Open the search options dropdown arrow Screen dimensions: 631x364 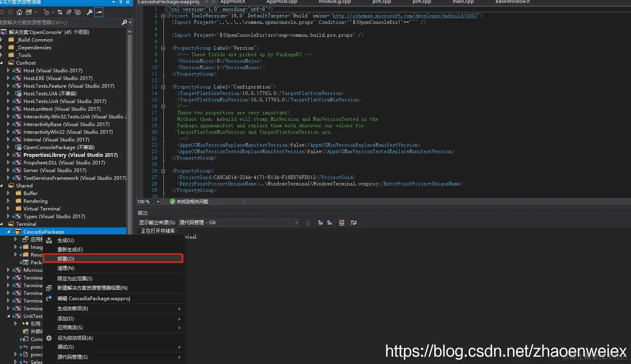pos(130,22)
